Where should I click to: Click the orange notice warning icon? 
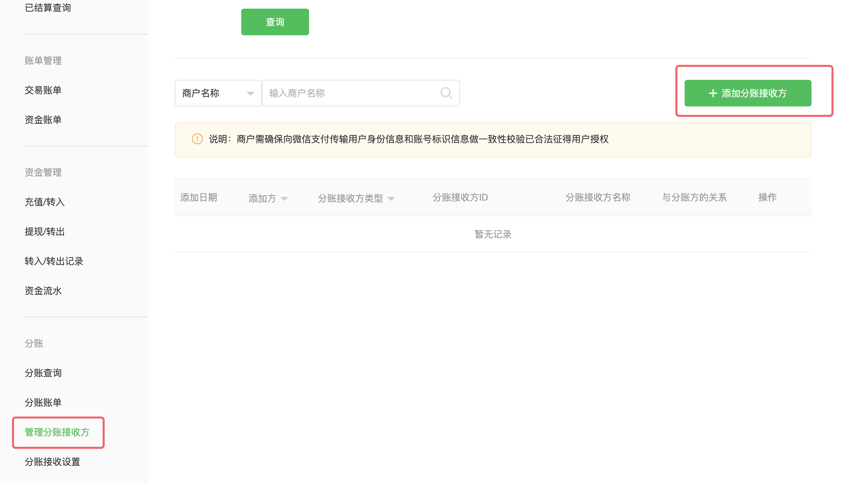(x=197, y=139)
